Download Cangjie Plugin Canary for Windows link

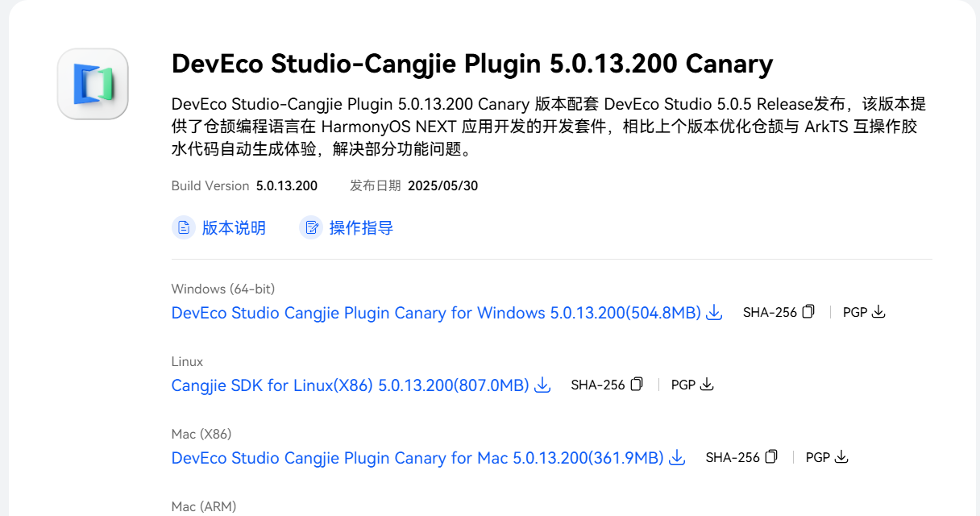coord(436,313)
